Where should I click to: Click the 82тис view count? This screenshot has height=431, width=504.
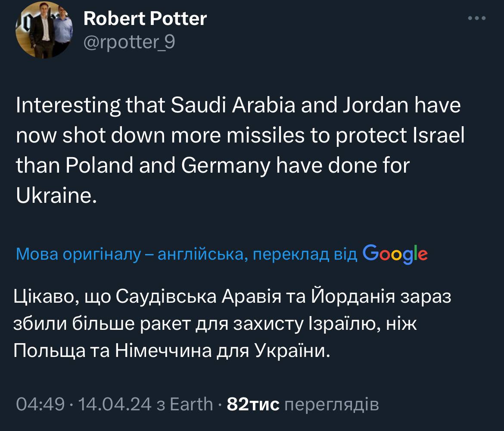point(253,405)
